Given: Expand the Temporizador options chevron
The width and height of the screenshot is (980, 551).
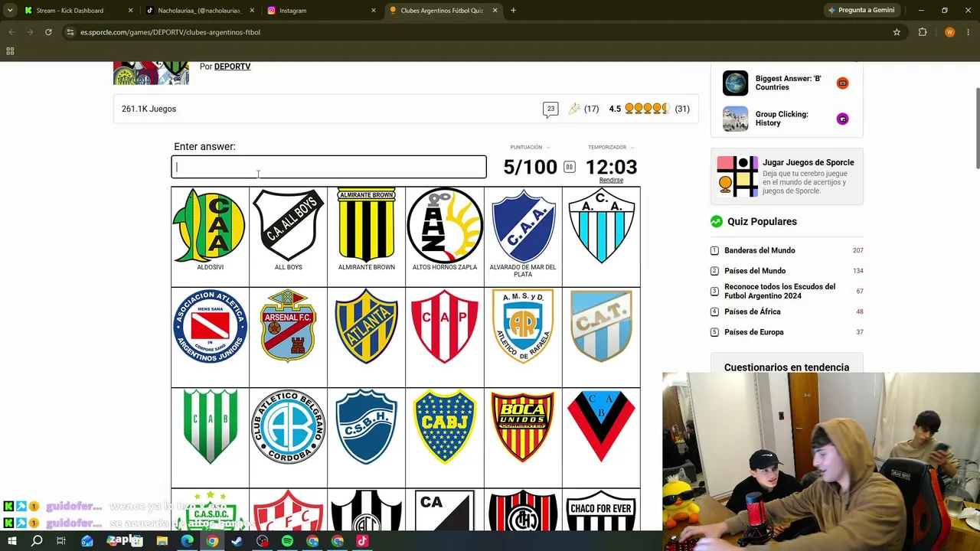Looking at the screenshot, I should pos(632,148).
